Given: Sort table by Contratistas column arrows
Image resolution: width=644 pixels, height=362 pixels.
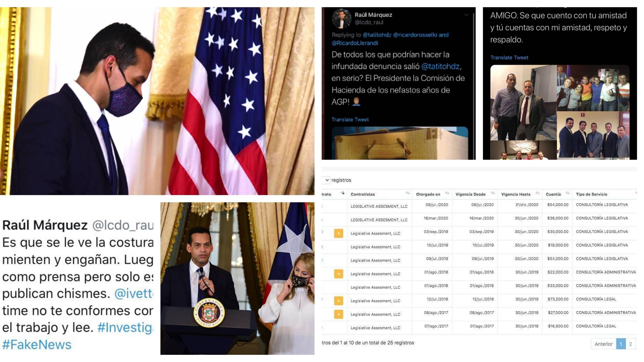Looking at the screenshot, I should [407, 193].
